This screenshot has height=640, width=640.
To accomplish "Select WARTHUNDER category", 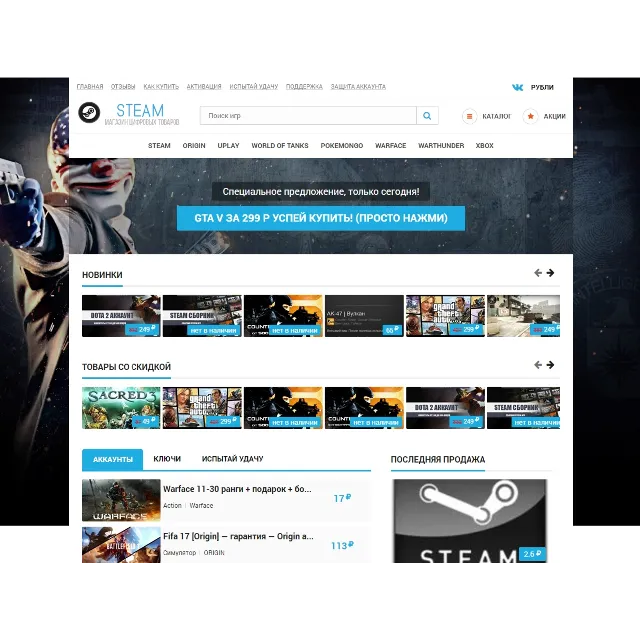I will tap(441, 146).
